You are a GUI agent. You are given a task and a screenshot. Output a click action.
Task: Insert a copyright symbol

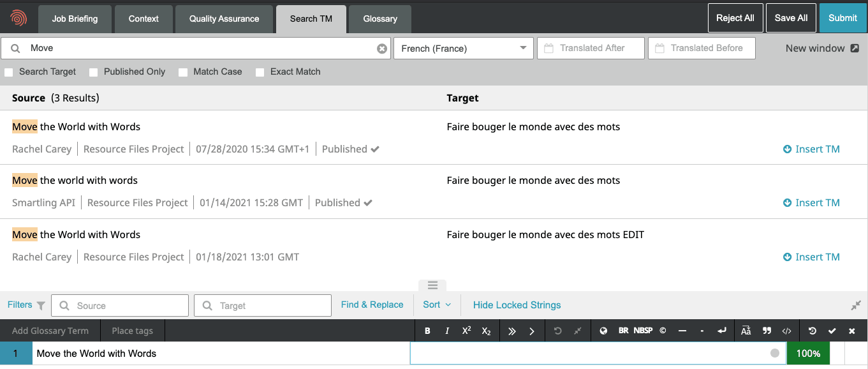tap(663, 331)
